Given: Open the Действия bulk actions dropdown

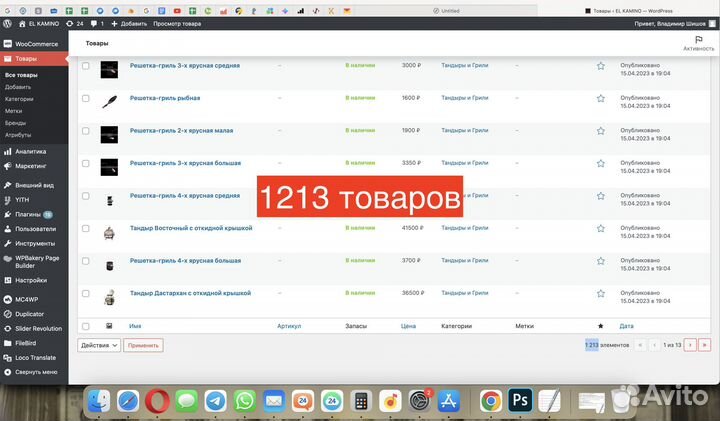Looking at the screenshot, I should coord(99,345).
